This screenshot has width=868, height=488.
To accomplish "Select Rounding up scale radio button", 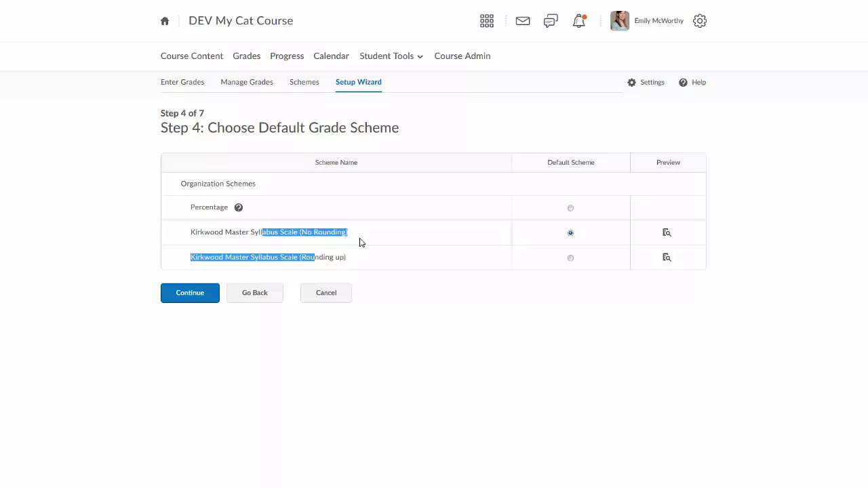I will [570, 258].
